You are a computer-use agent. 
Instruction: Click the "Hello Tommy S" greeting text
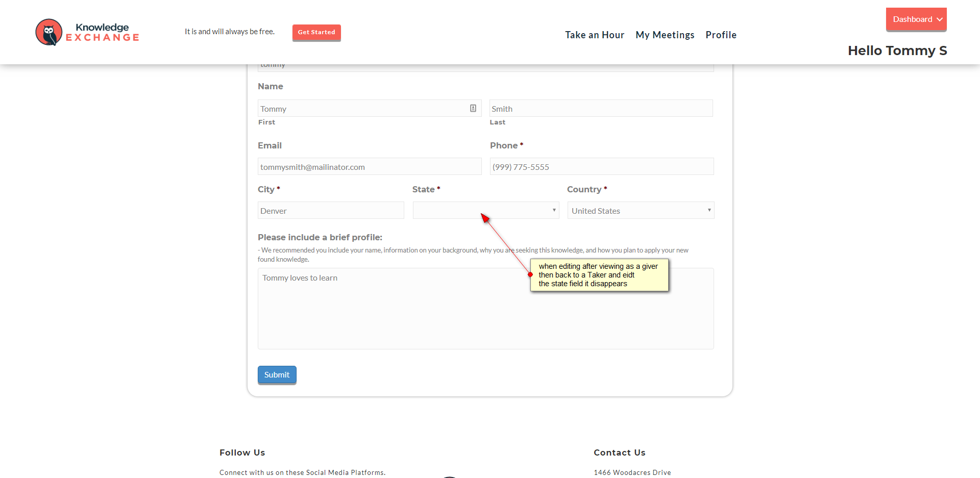[x=897, y=51]
